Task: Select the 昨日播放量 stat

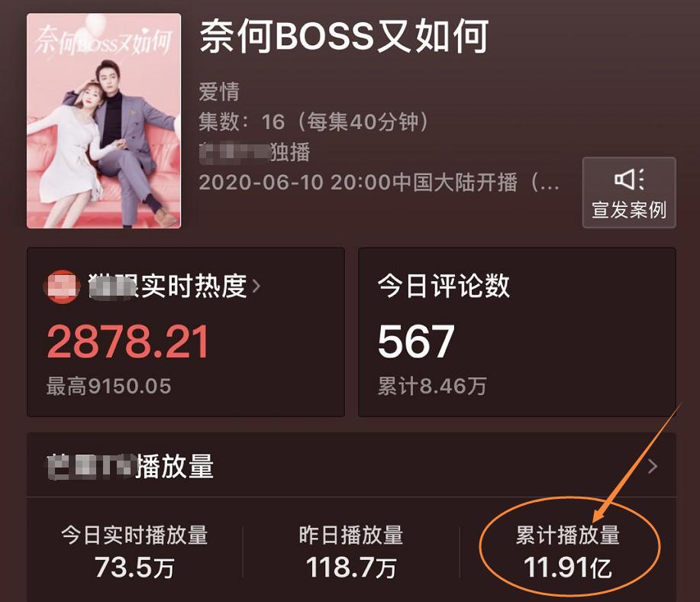Action: coord(351,551)
